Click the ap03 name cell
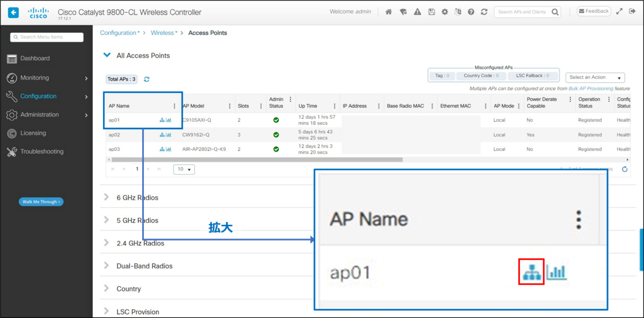Image resolution: width=644 pixels, height=318 pixels. [x=114, y=149]
